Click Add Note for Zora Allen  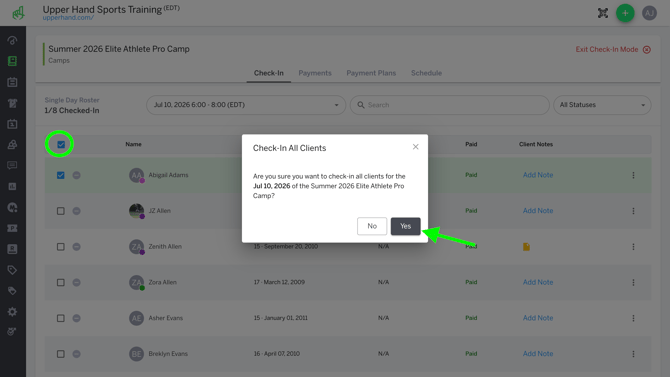538,282
